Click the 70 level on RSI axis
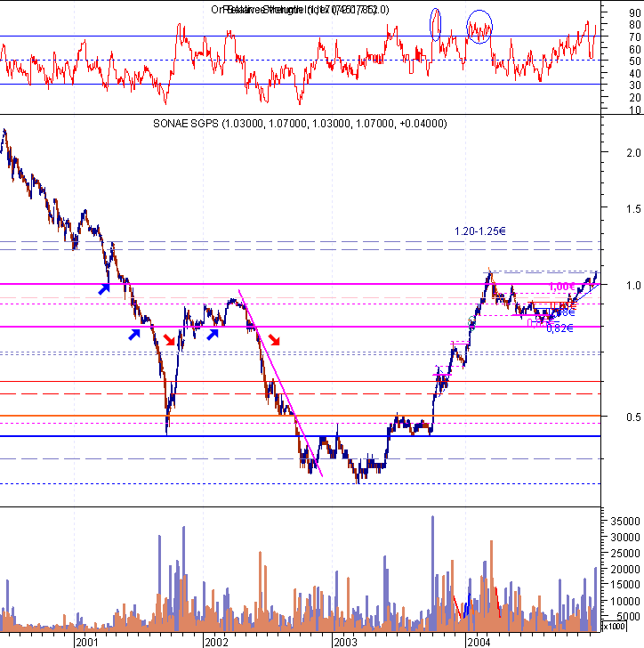Viewport: 644px width, 648px height. click(635, 37)
